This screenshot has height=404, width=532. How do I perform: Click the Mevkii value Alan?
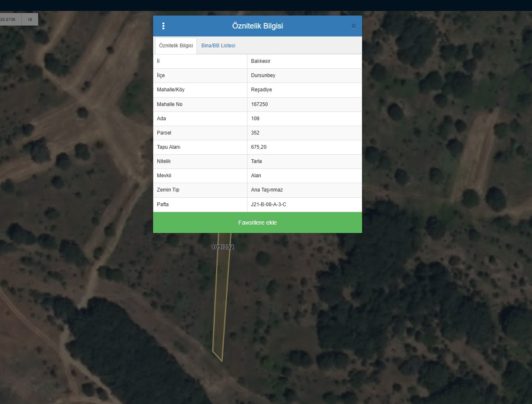pos(256,176)
